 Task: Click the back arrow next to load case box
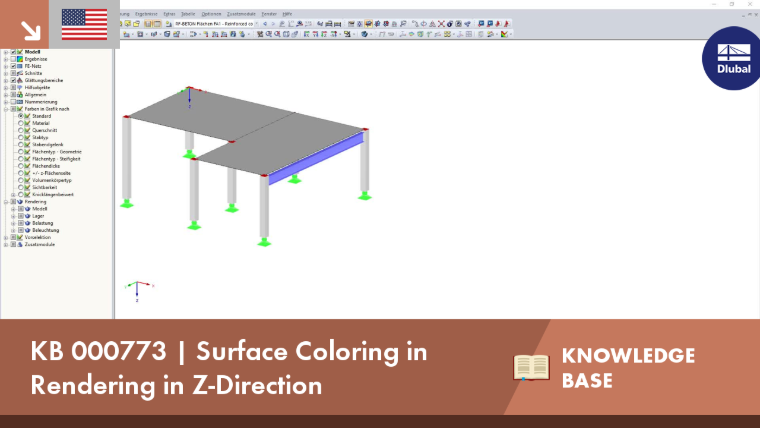(x=265, y=24)
